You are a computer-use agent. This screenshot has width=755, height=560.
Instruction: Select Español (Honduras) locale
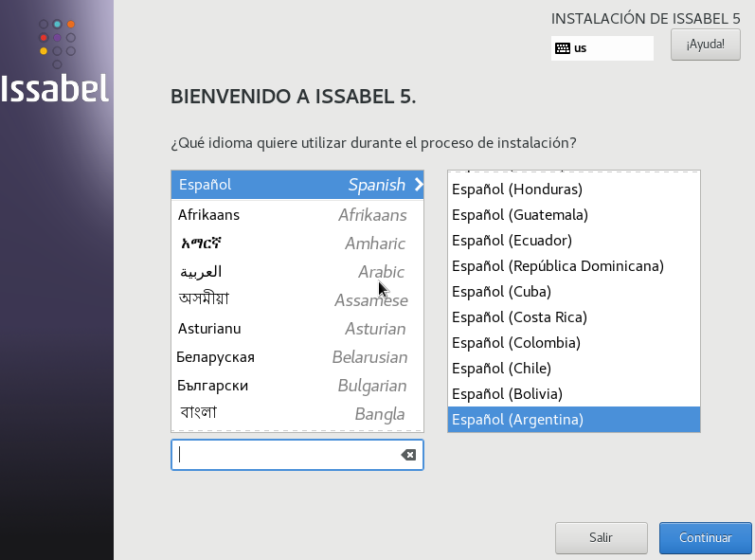click(573, 190)
